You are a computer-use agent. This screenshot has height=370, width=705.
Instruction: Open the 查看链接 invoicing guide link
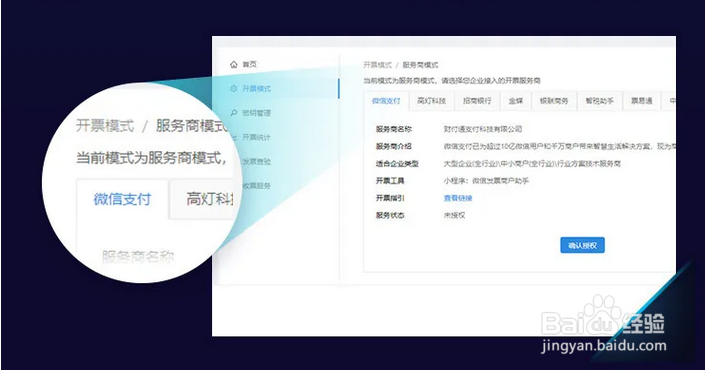point(458,198)
